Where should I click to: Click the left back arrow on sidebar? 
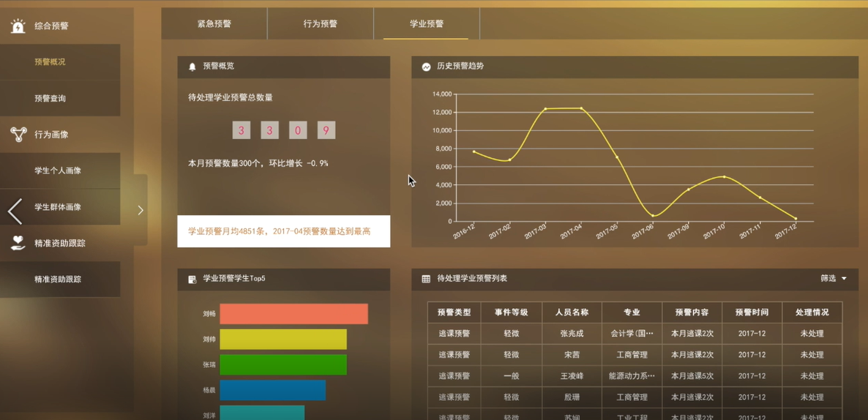(15, 211)
